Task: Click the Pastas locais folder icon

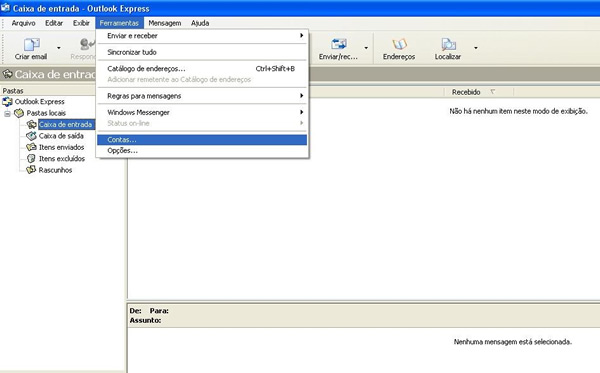Action: [x=19, y=113]
